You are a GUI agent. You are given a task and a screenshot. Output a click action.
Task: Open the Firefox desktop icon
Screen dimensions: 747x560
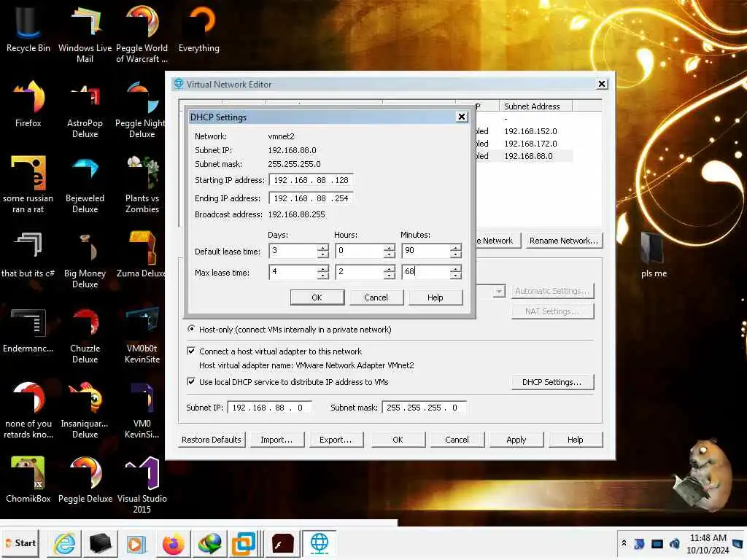coord(28,104)
